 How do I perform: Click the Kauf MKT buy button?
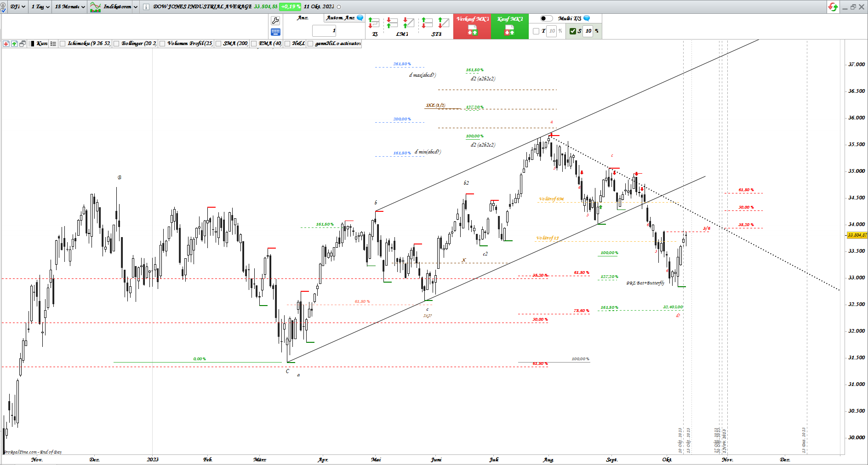click(x=510, y=26)
